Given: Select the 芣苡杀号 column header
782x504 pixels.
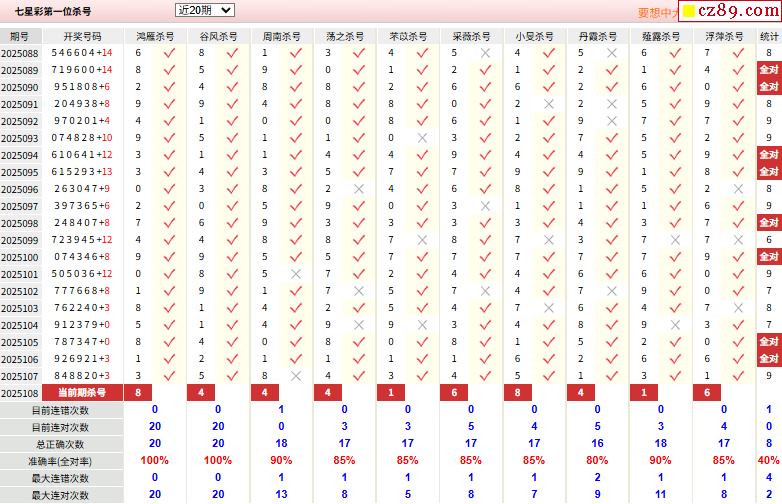Looking at the screenshot, I should coord(408,36).
